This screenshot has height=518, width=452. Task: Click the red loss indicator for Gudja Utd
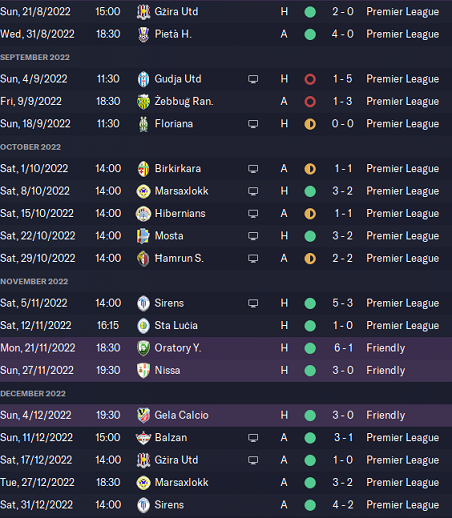(x=310, y=79)
